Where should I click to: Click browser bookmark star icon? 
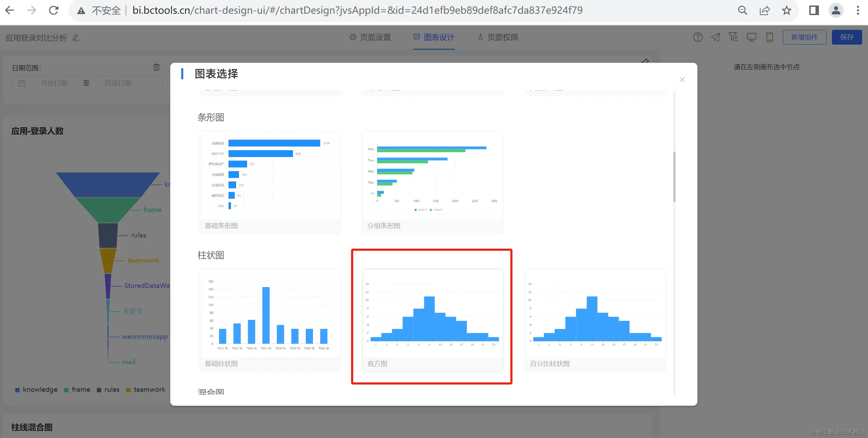tap(786, 10)
